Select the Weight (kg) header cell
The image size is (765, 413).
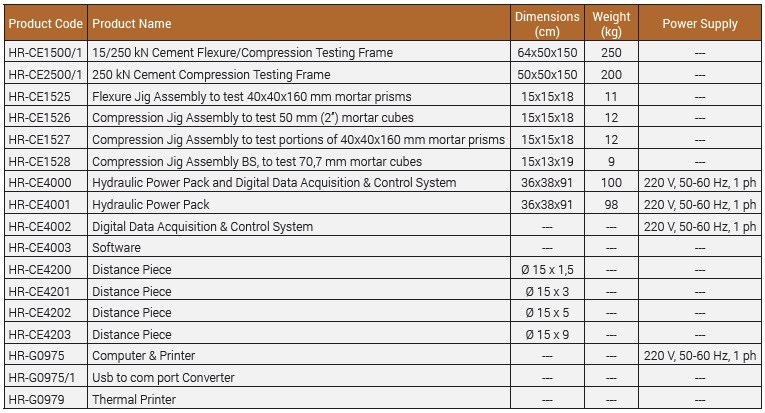[611, 23]
